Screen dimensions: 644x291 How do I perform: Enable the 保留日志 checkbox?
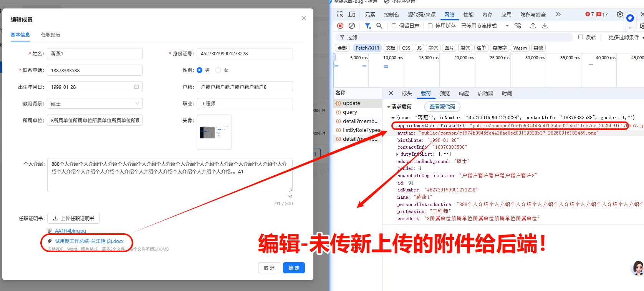[x=394, y=26]
